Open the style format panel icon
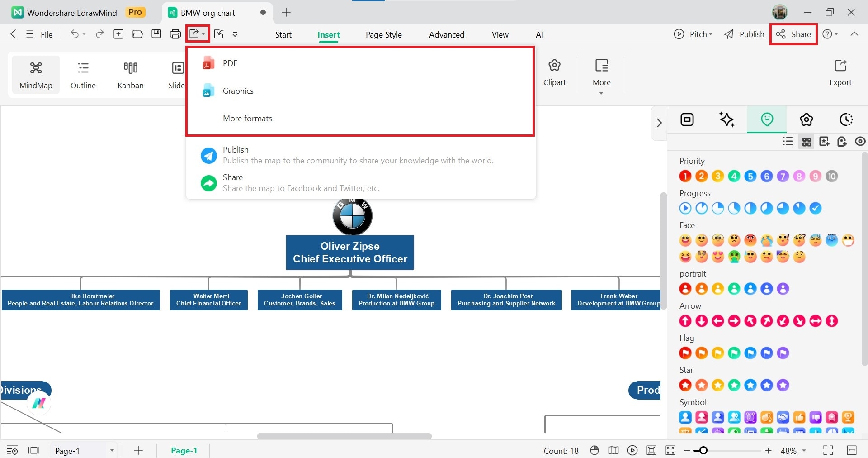 (687, 119)
